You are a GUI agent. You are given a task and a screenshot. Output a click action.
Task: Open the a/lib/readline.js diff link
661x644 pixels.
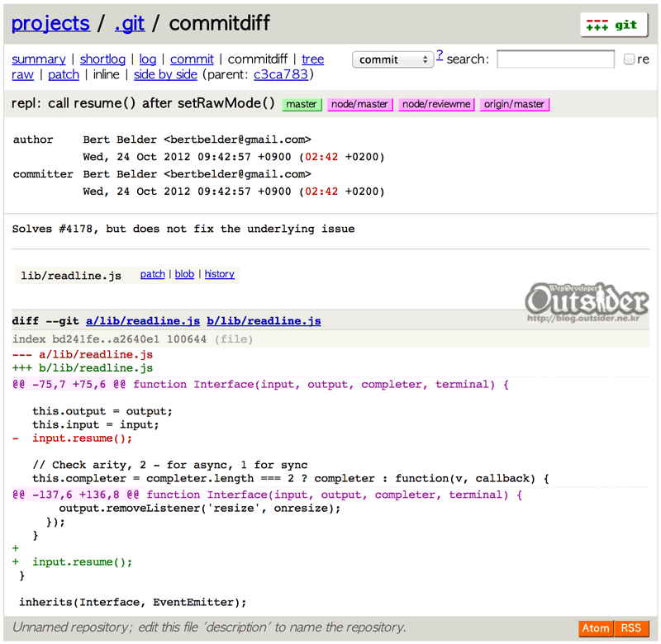143,321
